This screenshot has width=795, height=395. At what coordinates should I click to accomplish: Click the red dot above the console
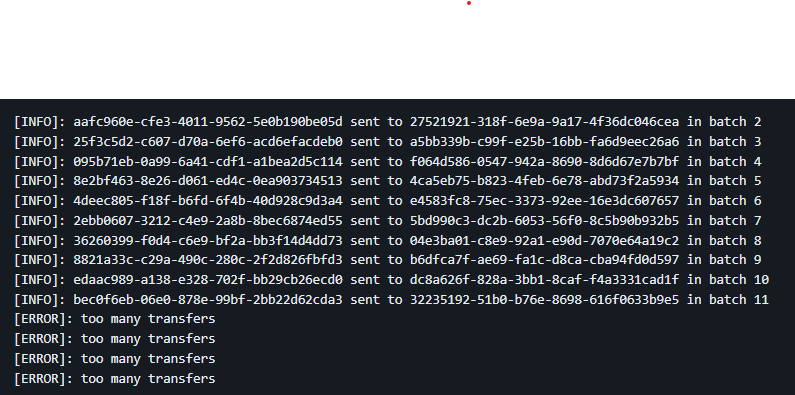tap(468, 3)
